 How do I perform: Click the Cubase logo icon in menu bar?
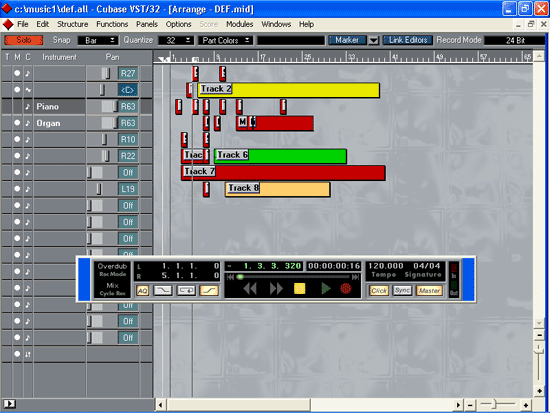(x=8, y=24)
